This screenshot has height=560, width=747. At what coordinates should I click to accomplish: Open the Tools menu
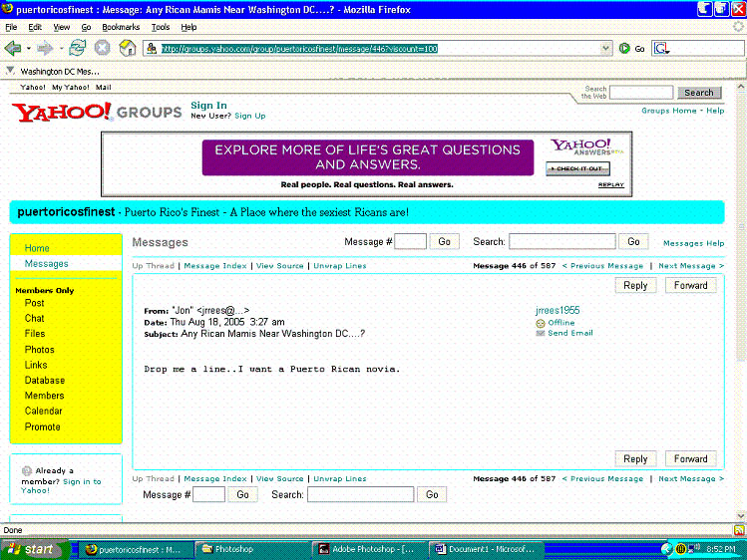(x=160, y=27)
